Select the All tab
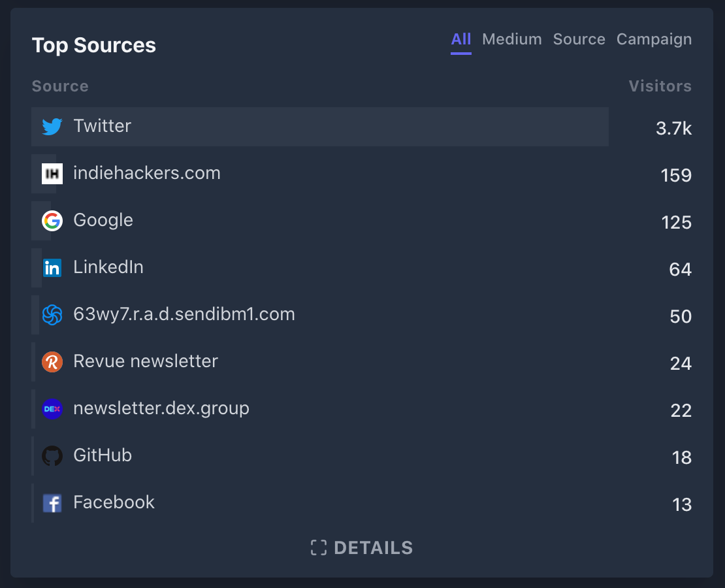This screenshot has width=725, height=588. click(461, 39)
